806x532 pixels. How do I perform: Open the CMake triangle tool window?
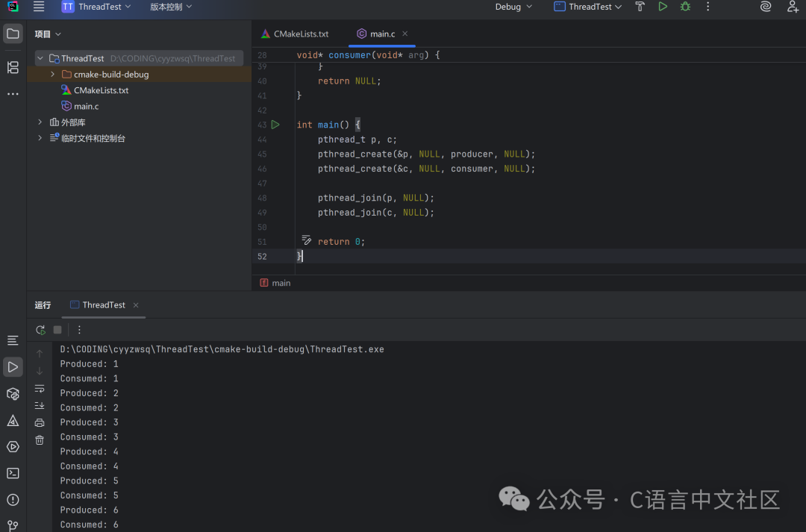[13, 421]
